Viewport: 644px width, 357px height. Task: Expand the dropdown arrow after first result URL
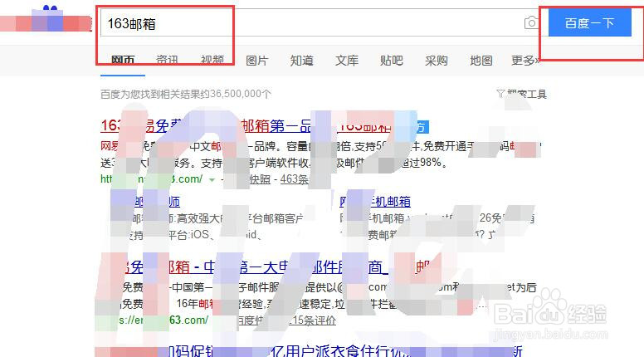click(212, 179)
